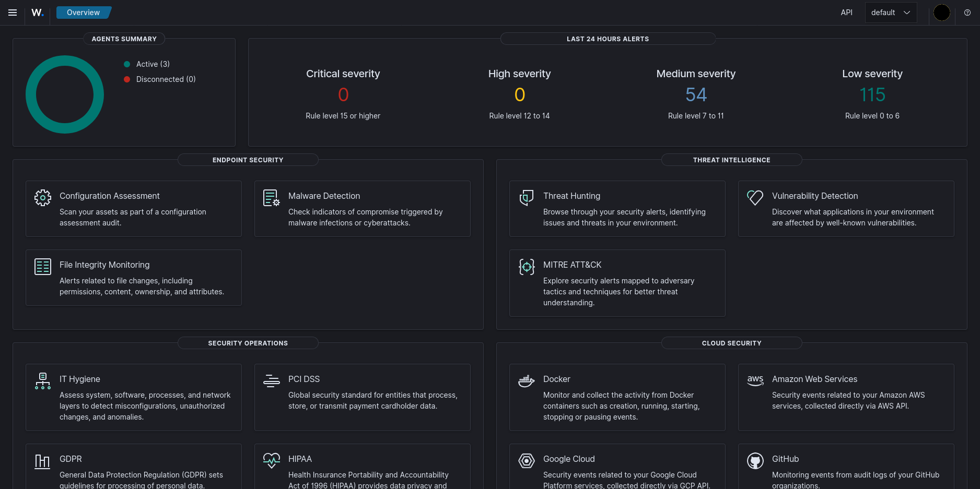Click the IT Hygiene network icon

[x=43, y=381]
